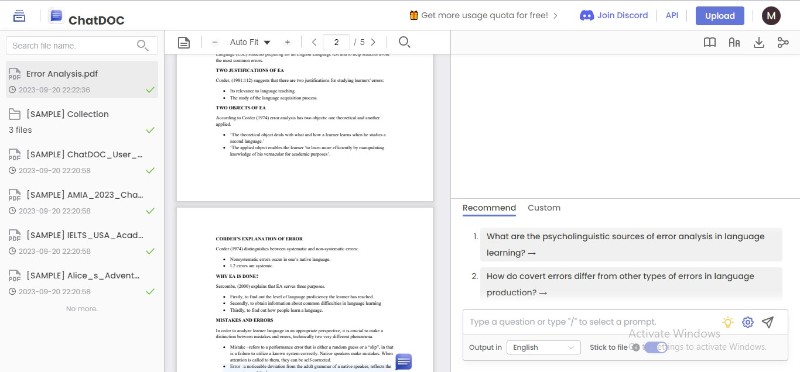Click the folder icon of [SAMPLE] Collection
The image size is (800, 372).
15,114
